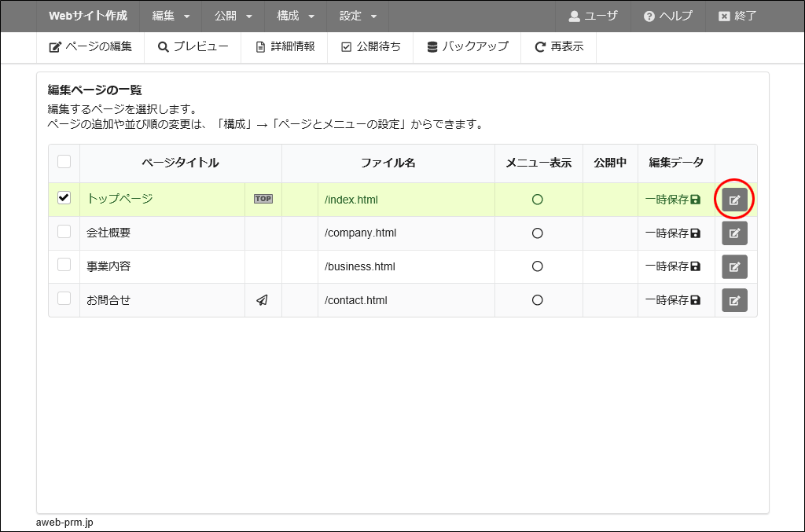The width and height of the screenshot is (805, 532).
Task: Open the 公開 dropdown menu
Action: click(233, 16)
